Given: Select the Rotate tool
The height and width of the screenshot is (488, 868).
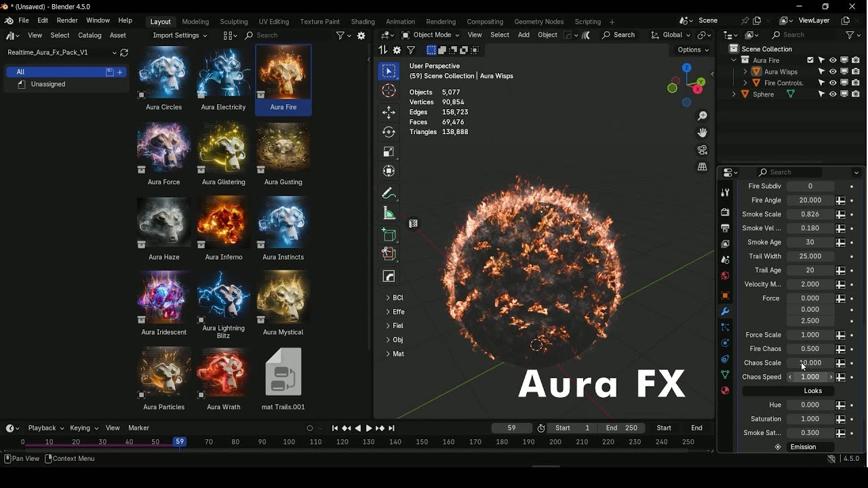Looking at the screenshot, I should pyautogui.click(x=389, y=132).
